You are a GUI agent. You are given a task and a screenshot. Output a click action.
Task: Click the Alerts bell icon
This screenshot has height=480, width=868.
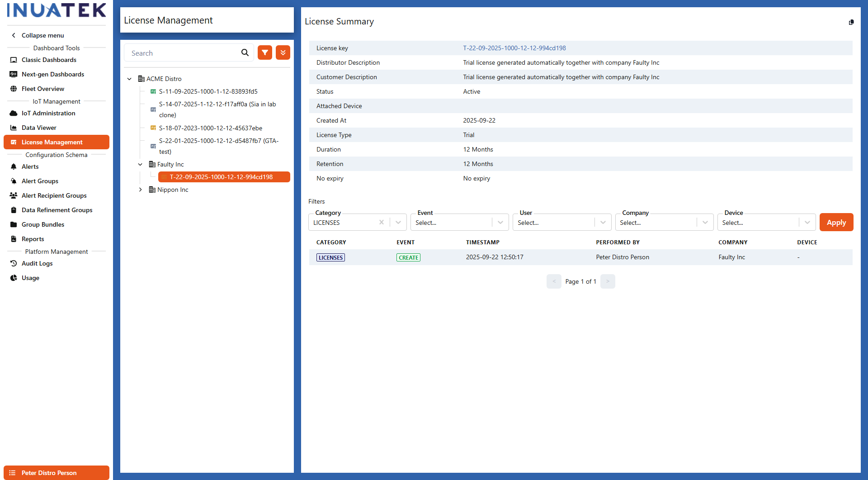click(x=14, y=166)
